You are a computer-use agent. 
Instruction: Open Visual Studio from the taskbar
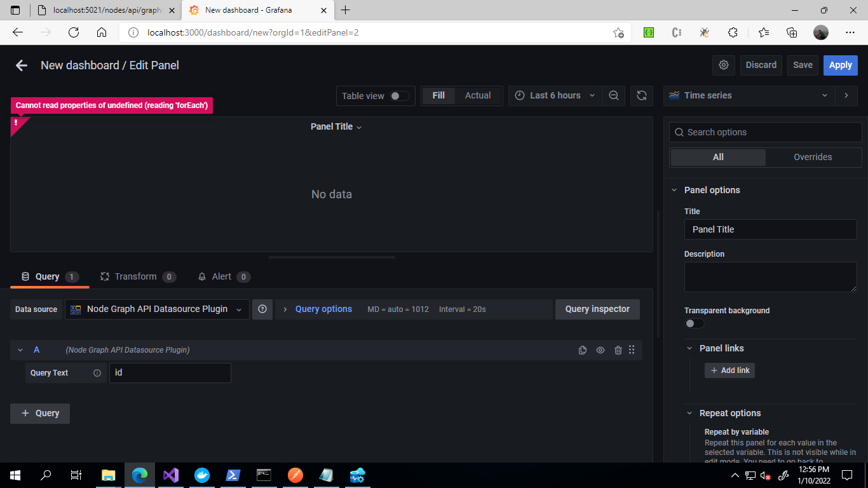pos(171,475)
